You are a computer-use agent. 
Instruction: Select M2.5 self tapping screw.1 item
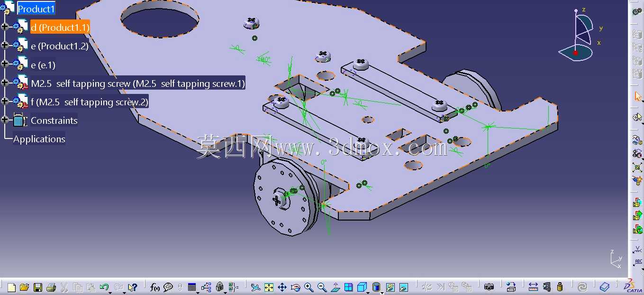[138, 83]
